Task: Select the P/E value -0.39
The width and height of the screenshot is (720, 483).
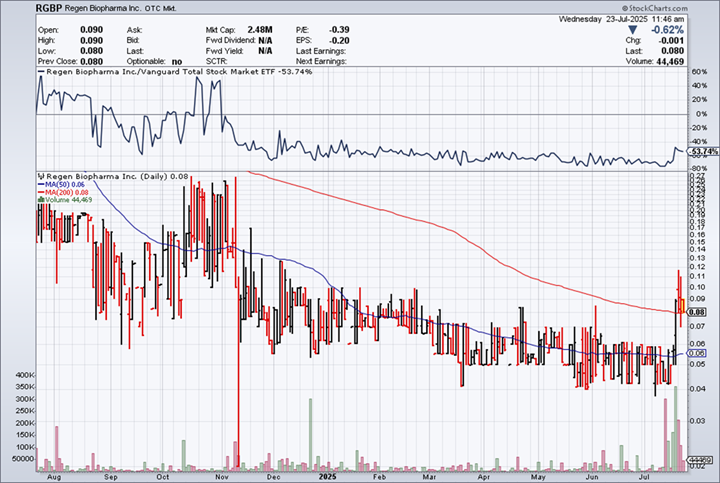Action: [339, 30]
